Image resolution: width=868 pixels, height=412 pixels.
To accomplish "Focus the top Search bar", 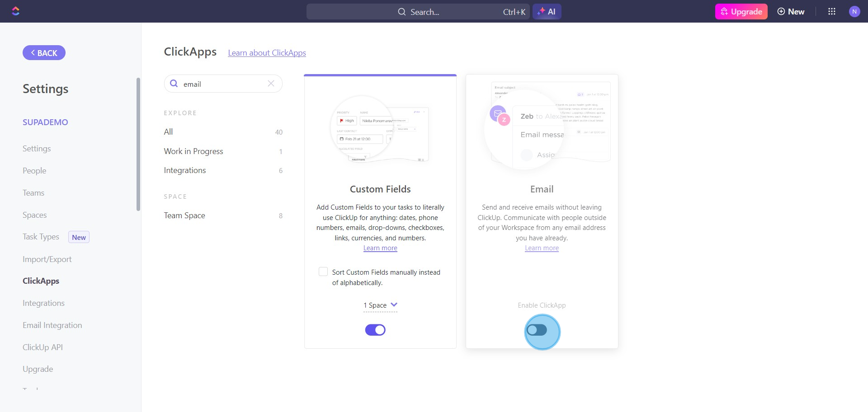I will 418,12.
